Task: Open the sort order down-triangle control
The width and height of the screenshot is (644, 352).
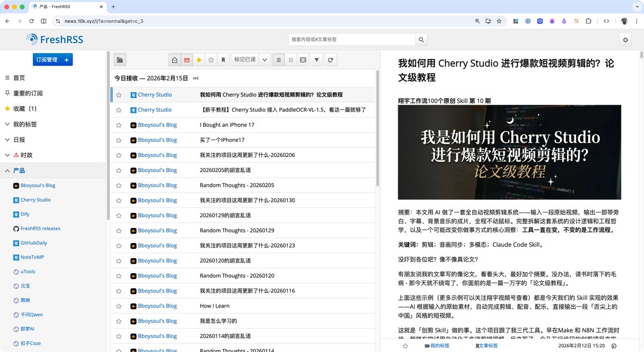Action: [x=317, y=60]
